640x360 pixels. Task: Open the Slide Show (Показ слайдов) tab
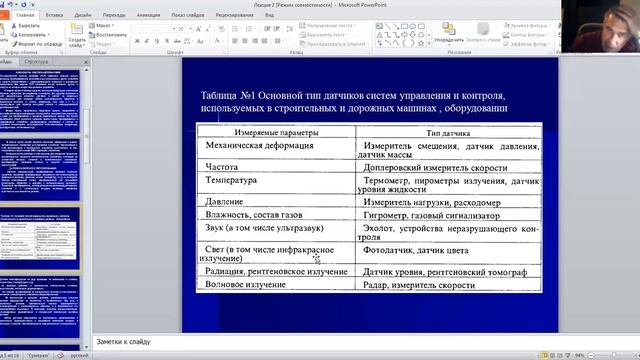point(188,15)
